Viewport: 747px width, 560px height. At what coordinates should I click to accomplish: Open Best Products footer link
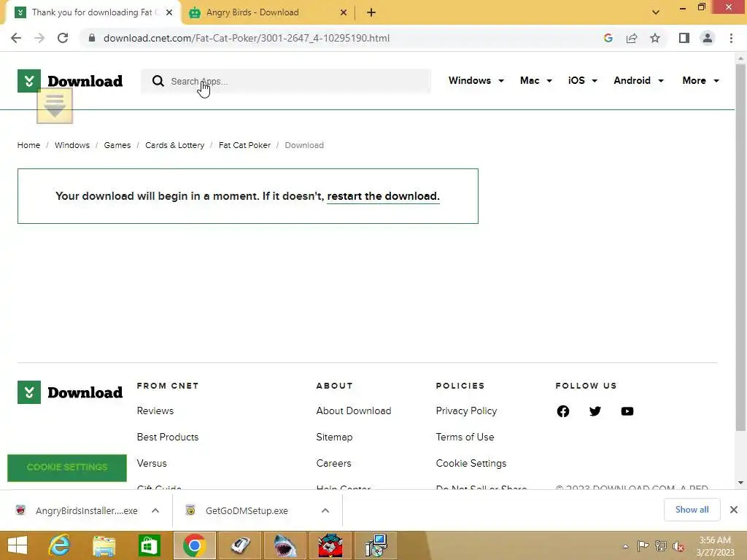[168, 437]
